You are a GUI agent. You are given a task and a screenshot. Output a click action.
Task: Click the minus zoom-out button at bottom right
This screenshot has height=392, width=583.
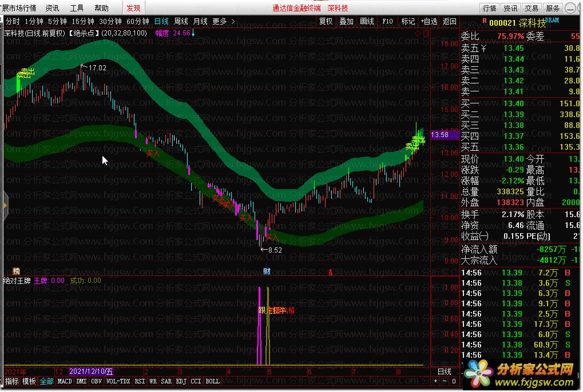[x=445, y=381]
